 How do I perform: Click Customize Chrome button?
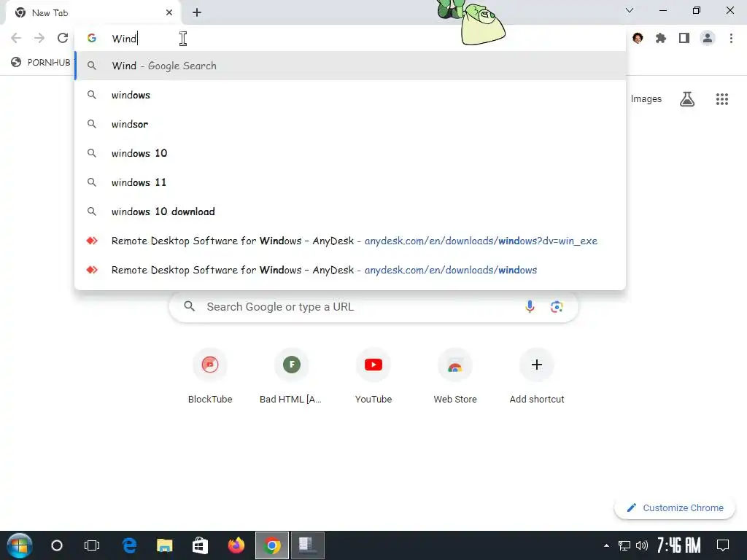coord(675,508)
